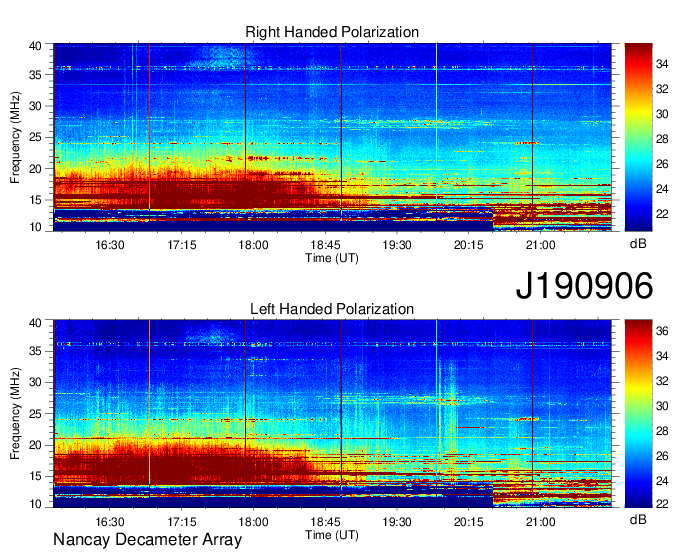The height and width of the screenshot is (552, 680).
Task: Click the Right Handed plot colorbar
Action: click(638, 137)
